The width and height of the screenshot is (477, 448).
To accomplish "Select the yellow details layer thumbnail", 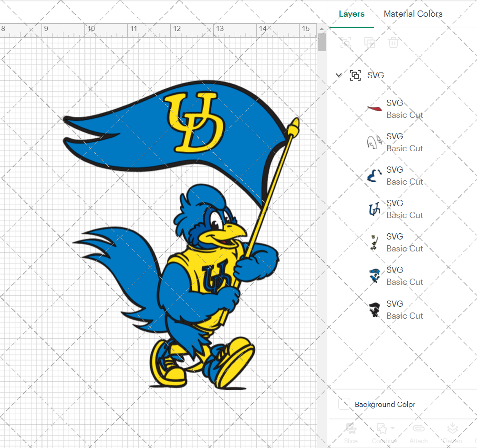I will pos(374,242).
